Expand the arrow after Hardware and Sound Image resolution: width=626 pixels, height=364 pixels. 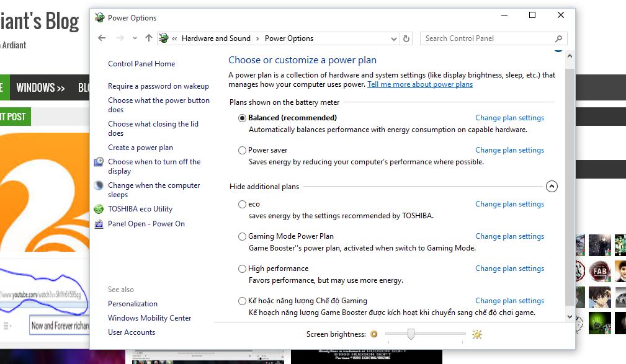(257, 38)
